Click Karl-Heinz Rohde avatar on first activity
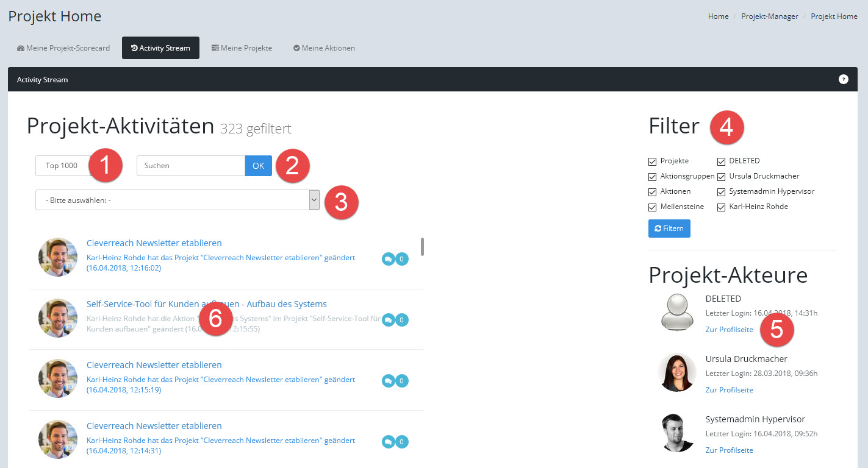The width and height of the screenshot is (868, 468). pyautogui.click(x=58, y=257)
